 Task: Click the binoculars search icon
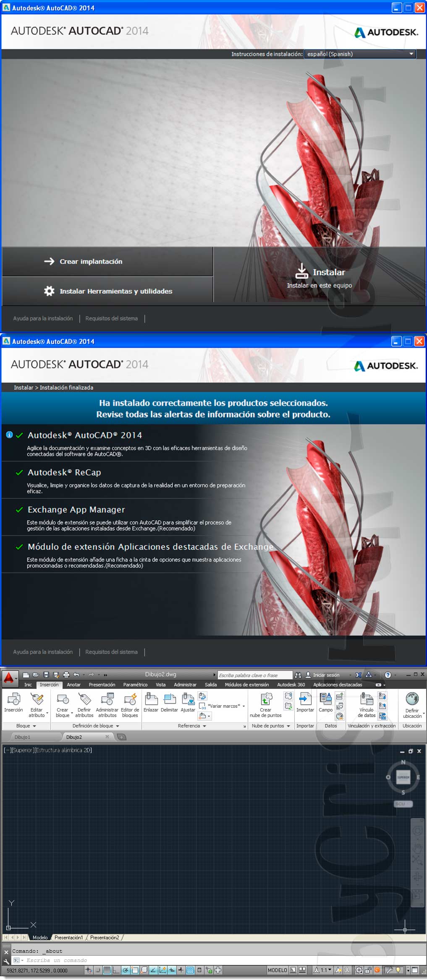[x=298, y=675]
